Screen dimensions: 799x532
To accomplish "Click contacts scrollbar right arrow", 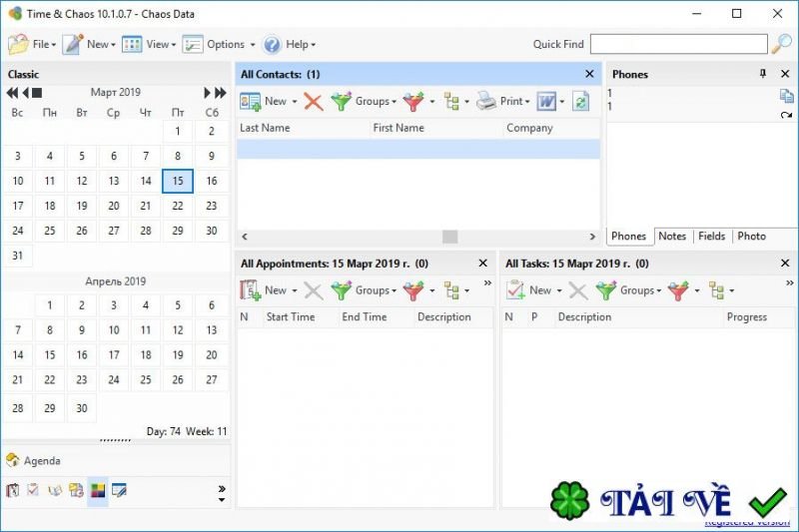I will pos(592,237).
